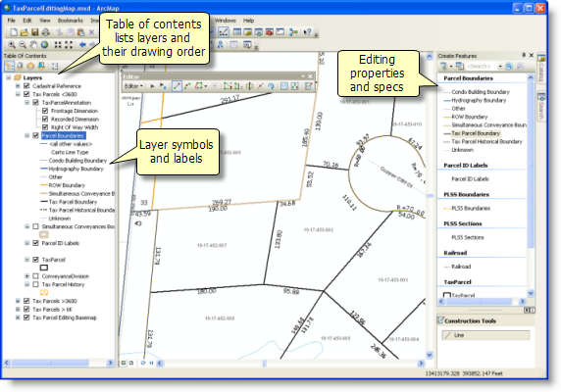Click the Open folder icon in toolbar
Screen dimensions: 561x392
pyautogui.click(x=24, y=32)
